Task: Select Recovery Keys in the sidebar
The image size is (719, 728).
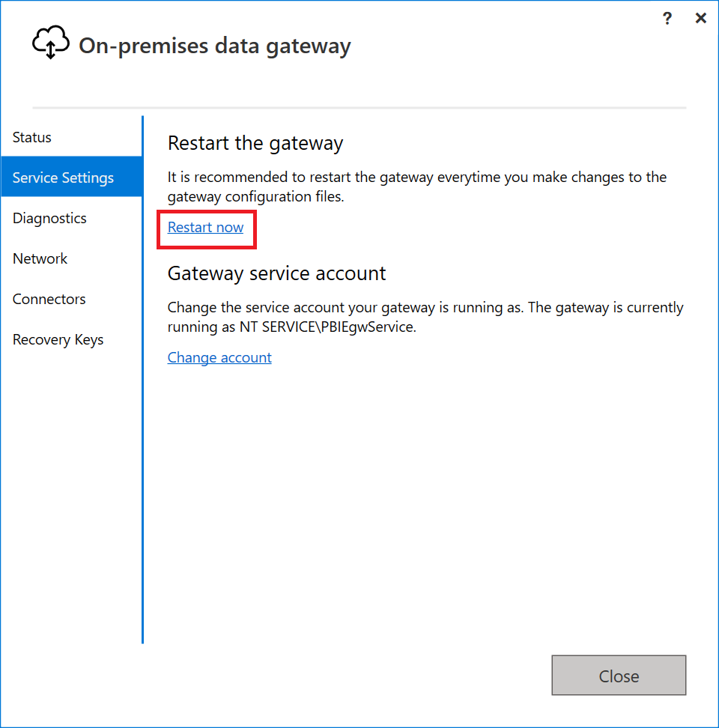Action: pos(58,339)
